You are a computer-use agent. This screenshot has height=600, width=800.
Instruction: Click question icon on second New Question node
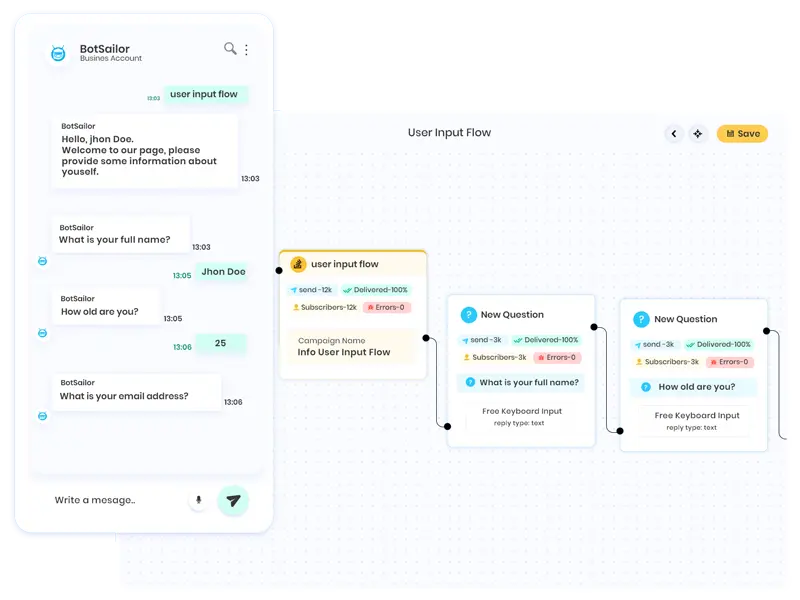tap(641, 319)
